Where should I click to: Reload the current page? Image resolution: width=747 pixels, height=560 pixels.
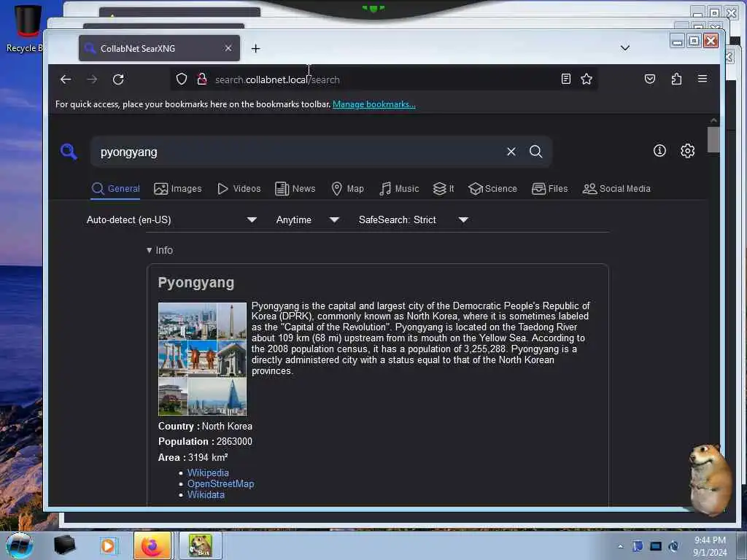(118, 79)
